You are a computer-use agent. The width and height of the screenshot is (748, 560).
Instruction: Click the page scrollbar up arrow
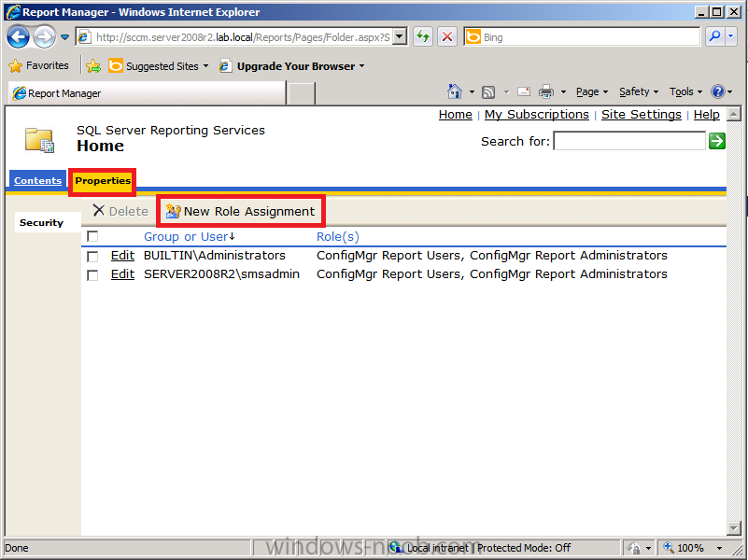pos(733,114)
